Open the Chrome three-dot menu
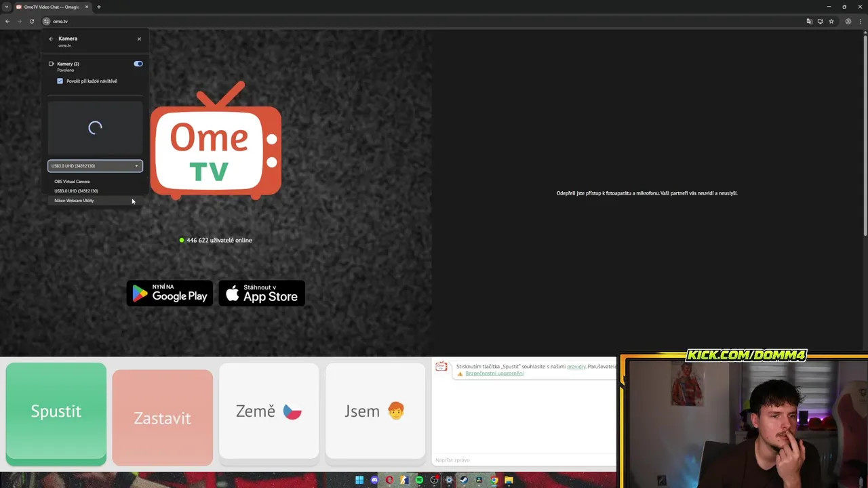The height and width of the screenshot is (488, 868). [860, 22]
